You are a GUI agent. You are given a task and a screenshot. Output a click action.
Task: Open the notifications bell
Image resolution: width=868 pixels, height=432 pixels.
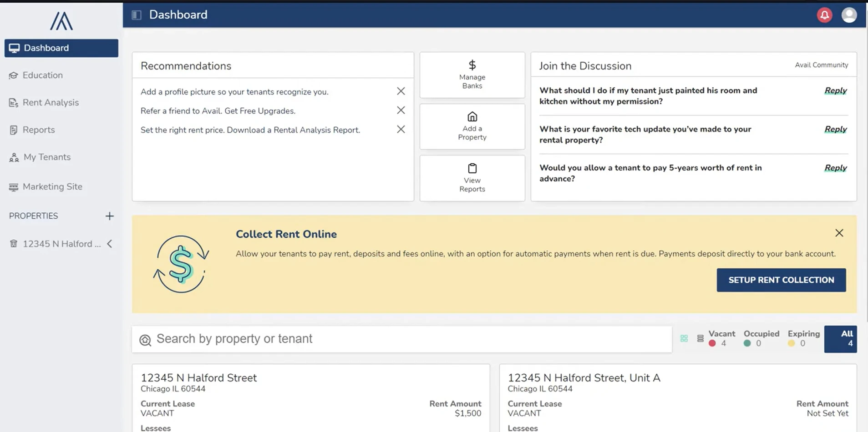click(x=824, y=15)
